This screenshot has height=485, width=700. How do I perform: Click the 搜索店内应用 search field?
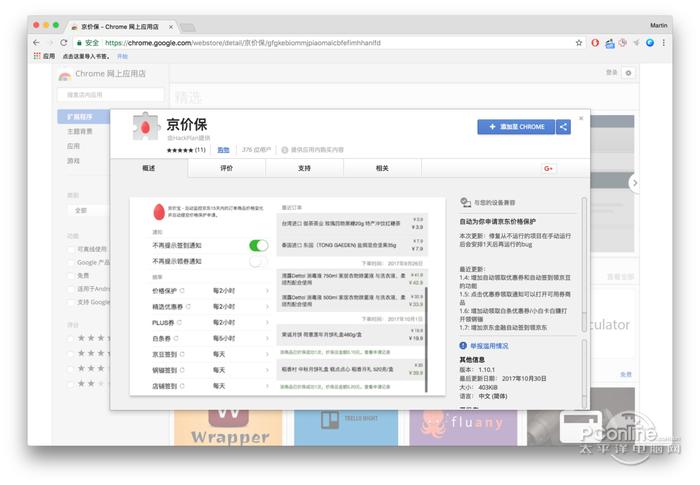point(110,95)
